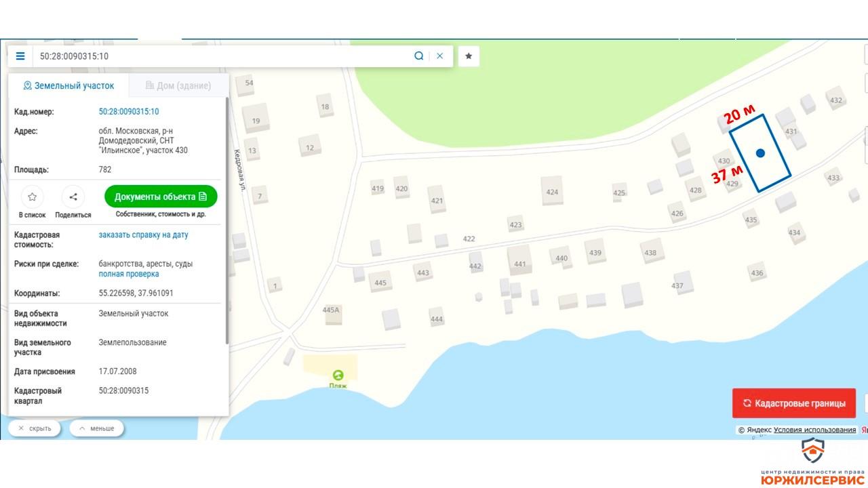
Task: Clear the search with X icon
Action: click(x=439, y=56)
